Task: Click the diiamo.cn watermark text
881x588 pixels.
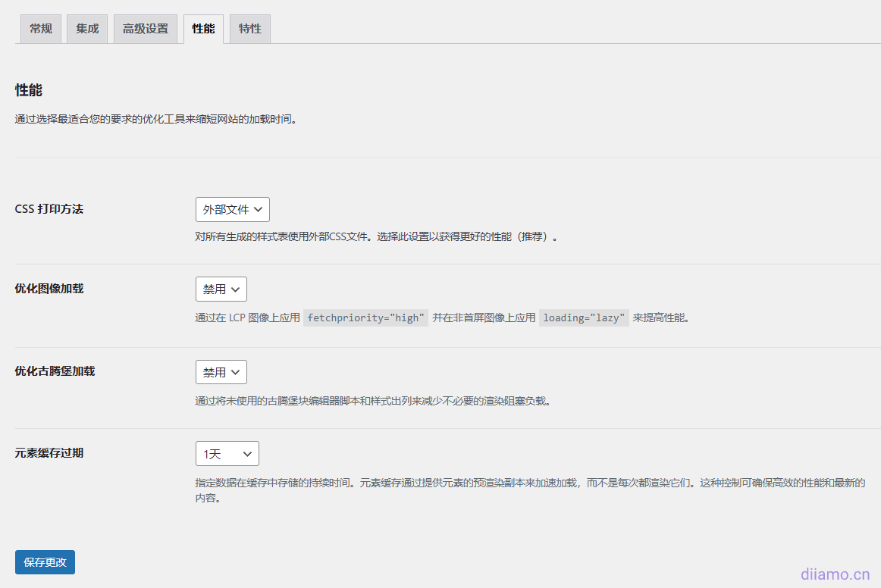Action: [835, 574]
